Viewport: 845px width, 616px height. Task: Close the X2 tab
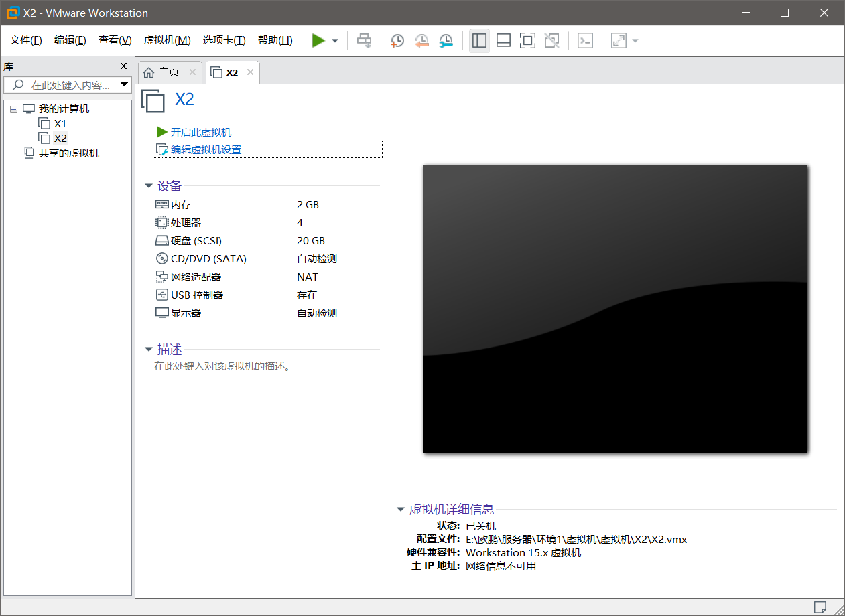(250, 72)
